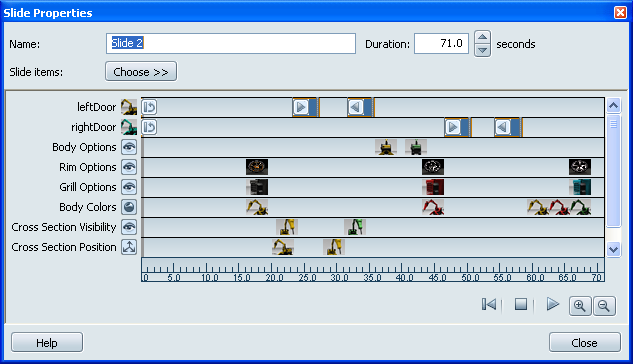Close the Slide Properties dialog
This screenshot has height=364, width=633.
click(x=585, y=343)
